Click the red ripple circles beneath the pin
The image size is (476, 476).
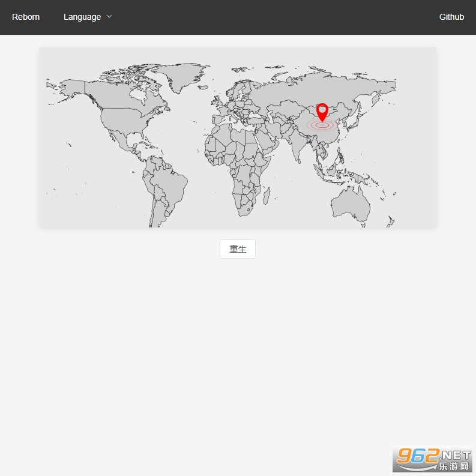[322, 125]
